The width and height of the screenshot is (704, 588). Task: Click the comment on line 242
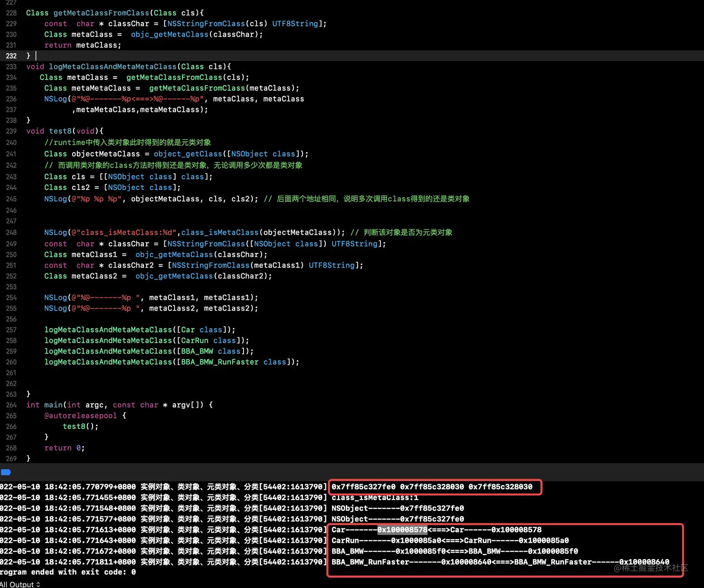pyautogui.click(x=173, y=165)
